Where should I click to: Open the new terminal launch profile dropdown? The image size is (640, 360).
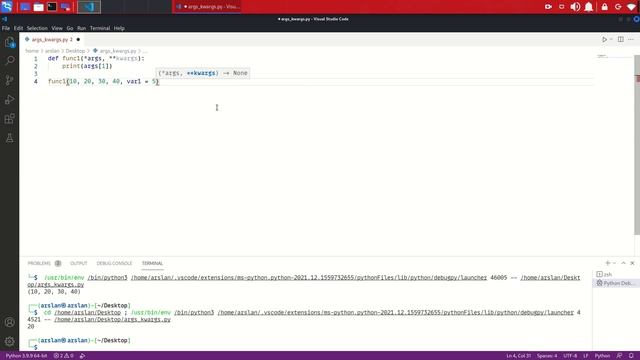(x=614, y=263)
